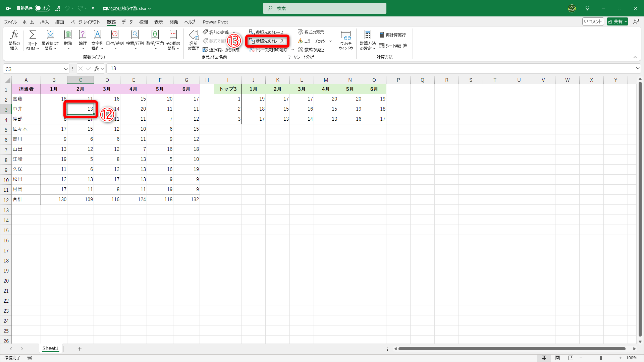
Task: Switch to the Insert (挿入) ribbon tab
Action: pyautogui.click(x=44, y=22)
